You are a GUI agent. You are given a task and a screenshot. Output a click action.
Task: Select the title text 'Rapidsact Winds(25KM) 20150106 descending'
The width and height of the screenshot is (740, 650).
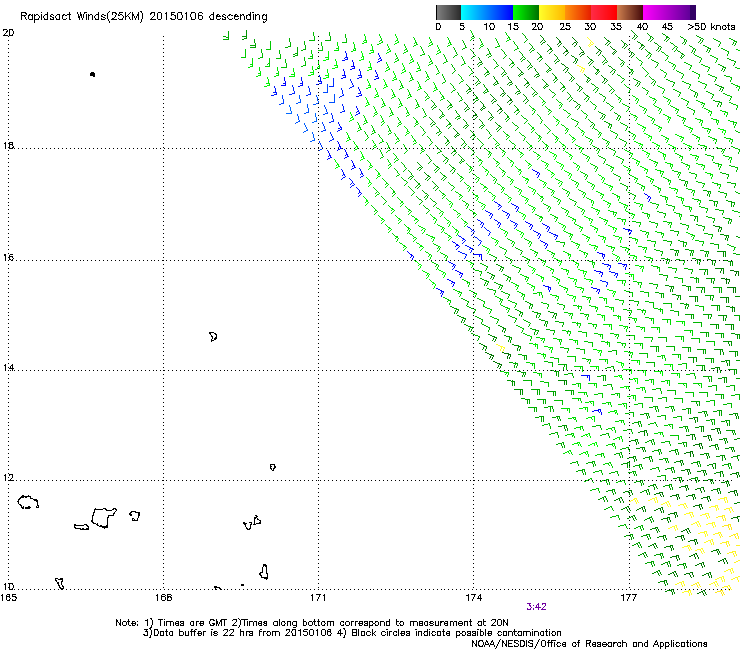(x=144, y=17)
